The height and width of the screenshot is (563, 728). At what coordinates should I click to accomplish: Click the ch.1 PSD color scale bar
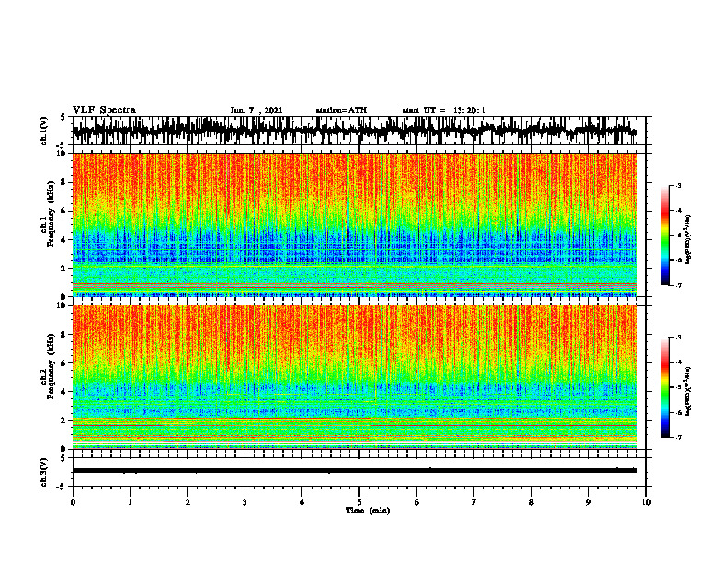[x=665, y=236]
